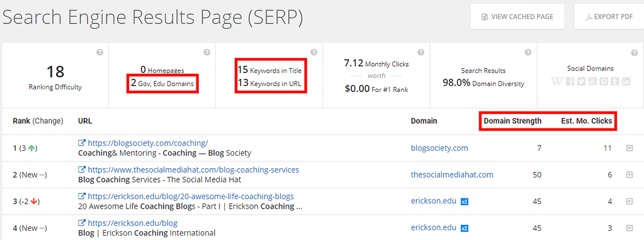
Task: Click title 'Blog | Erickson Coaching International'
Action: 147,233
